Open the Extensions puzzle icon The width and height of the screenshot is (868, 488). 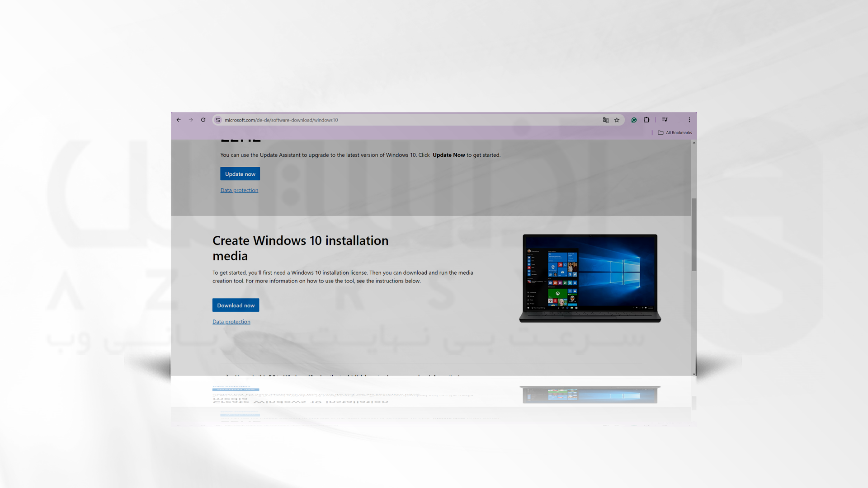pyautogui.click(x=646, y=120)
